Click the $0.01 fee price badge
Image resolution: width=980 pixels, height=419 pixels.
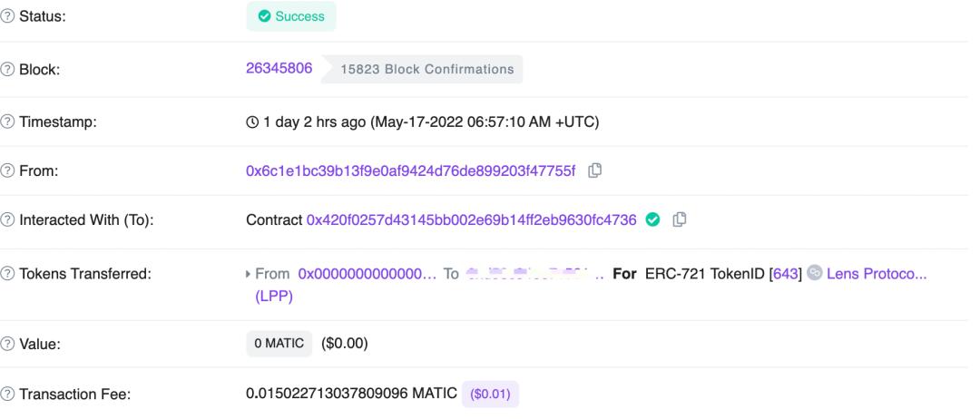pyautogui.click(x=490, y=394)
